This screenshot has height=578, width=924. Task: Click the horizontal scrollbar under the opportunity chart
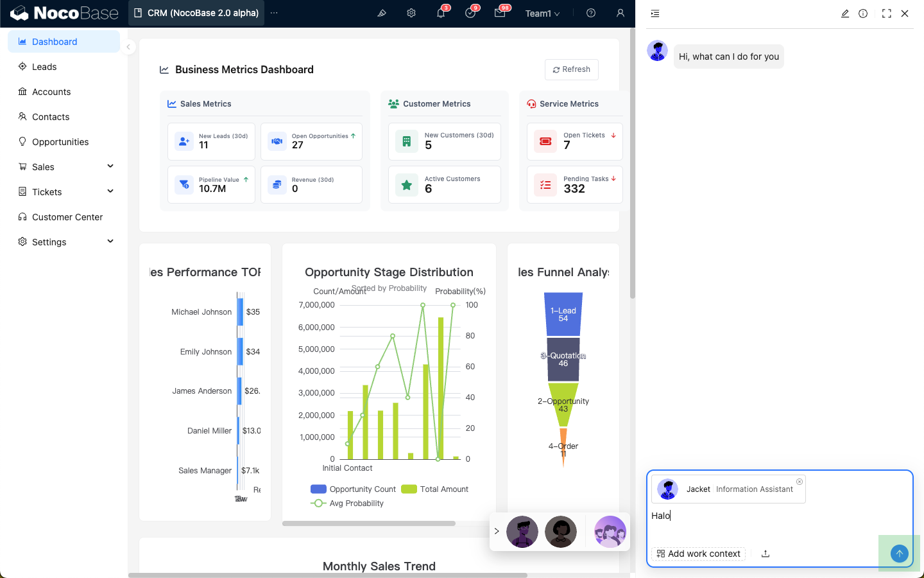(x=369, y=523)
